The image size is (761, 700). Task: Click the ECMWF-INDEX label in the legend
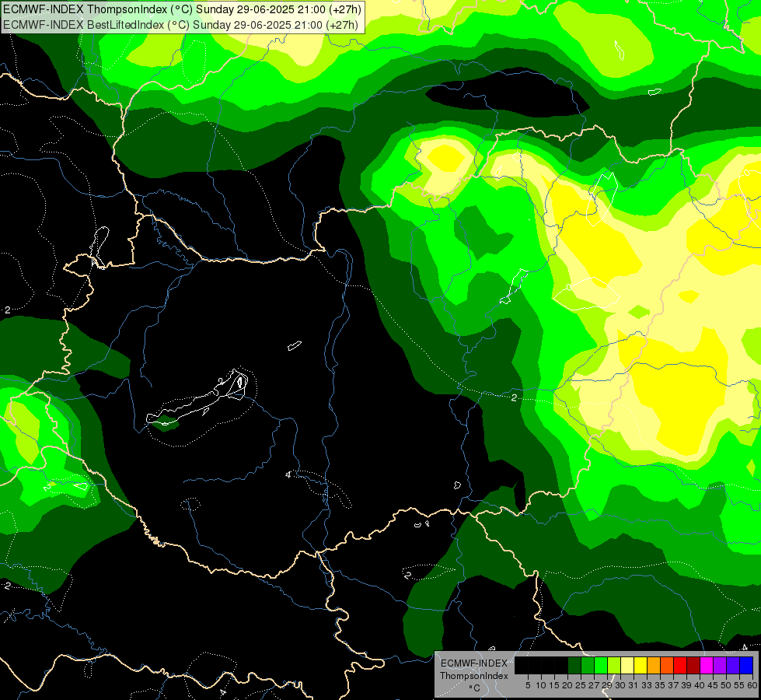pos(474,663)
